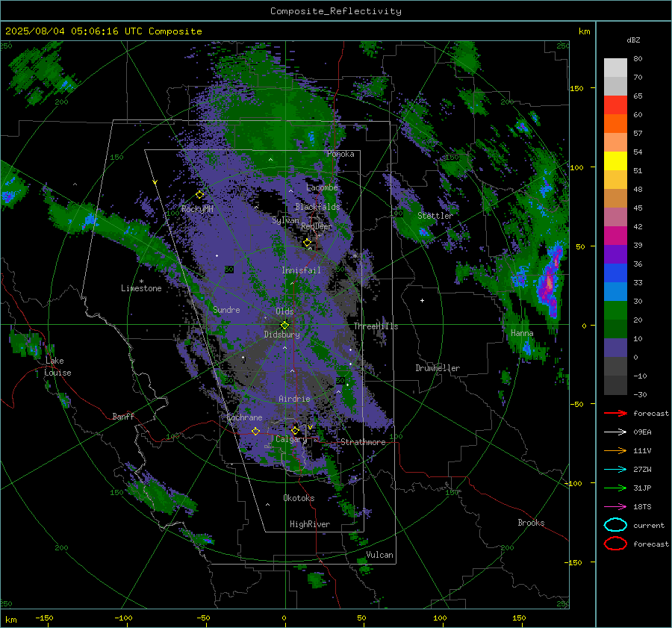Click the red forecast arrow in legend

pyautogui.click(x=616, y=413)
